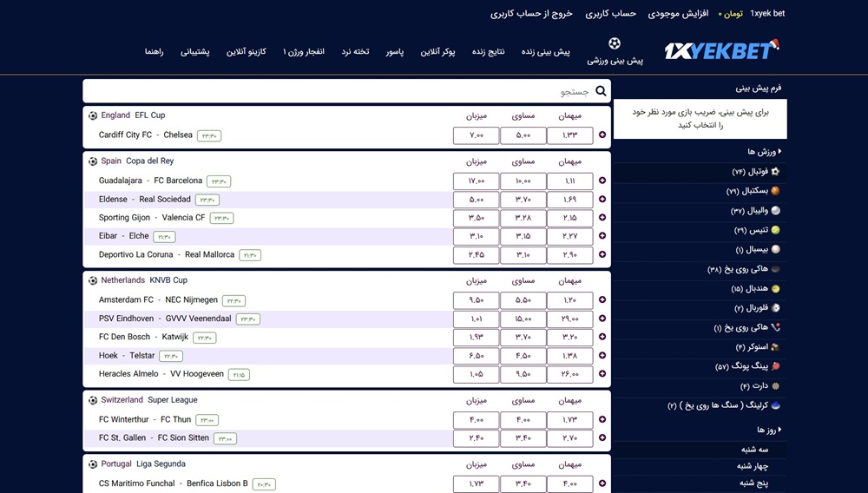This screenshot has height=493, width=868.
Task: Click soccer ball icon beside Switzerland Super League
Action: pyautogui.click(x=93, y=400)
